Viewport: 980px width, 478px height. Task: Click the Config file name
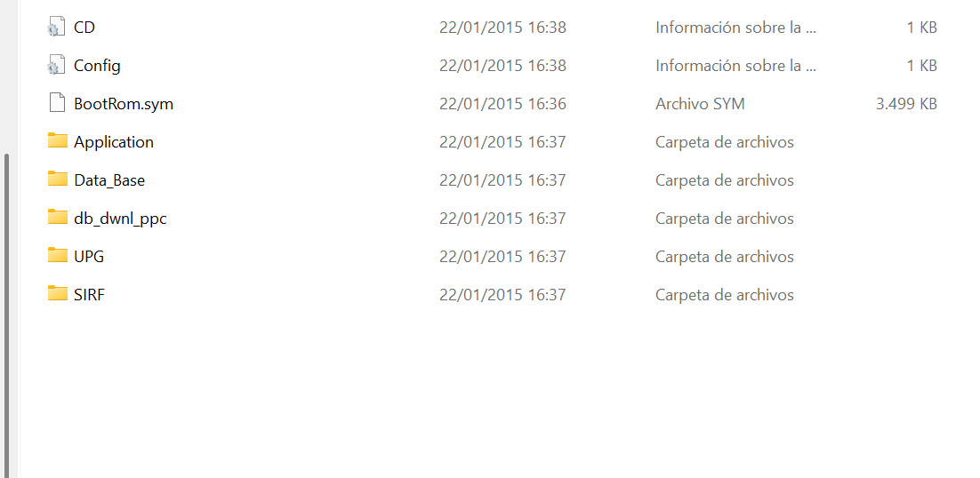pos(97,66)
